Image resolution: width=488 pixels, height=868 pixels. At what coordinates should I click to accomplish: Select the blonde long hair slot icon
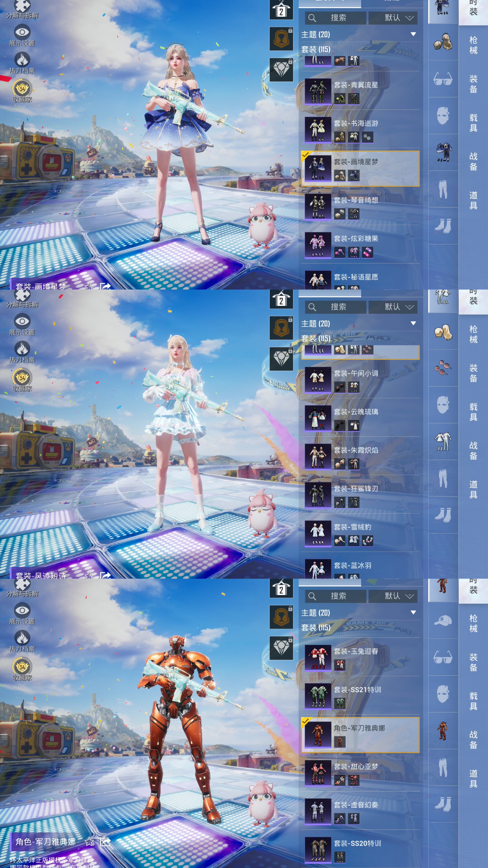[x=443, y=332]
